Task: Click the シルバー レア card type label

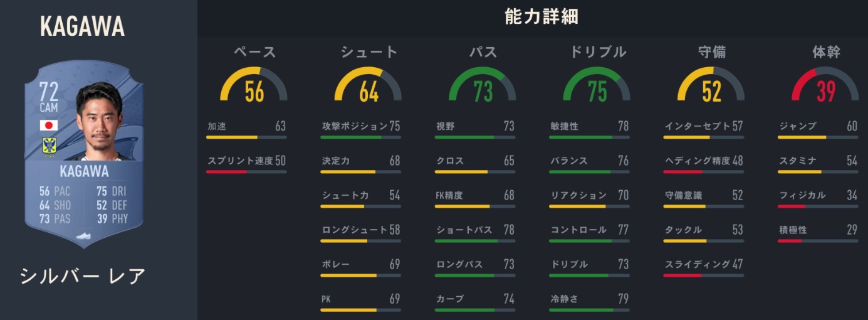Action: [x=83, y=275]
